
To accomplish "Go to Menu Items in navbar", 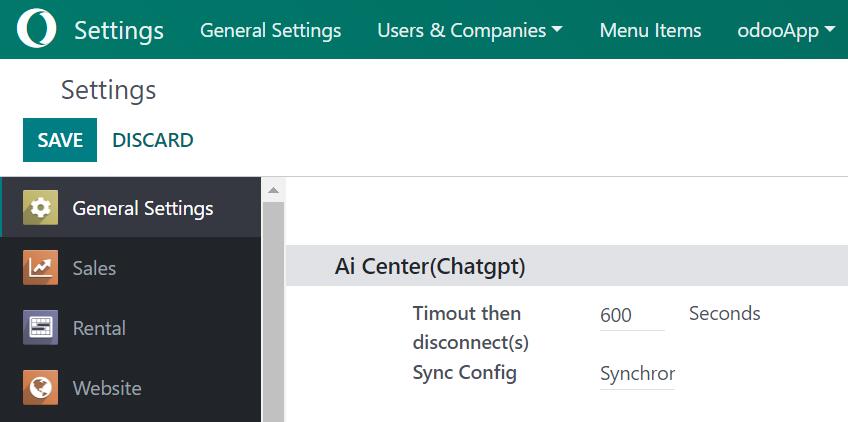I will click(x=650, y=30).
